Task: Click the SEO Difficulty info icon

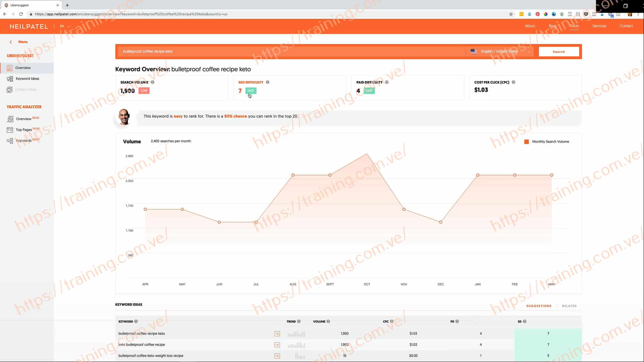Action: [268, 82]
